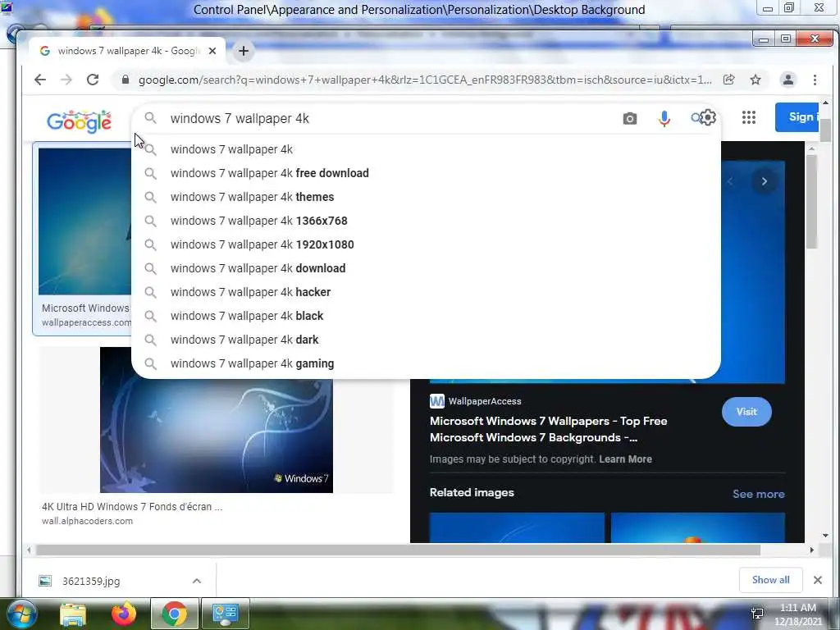The width and height of the screenshot is (840, 630).
Task: Choose the themes suggestion
Action: pos(426,197)
